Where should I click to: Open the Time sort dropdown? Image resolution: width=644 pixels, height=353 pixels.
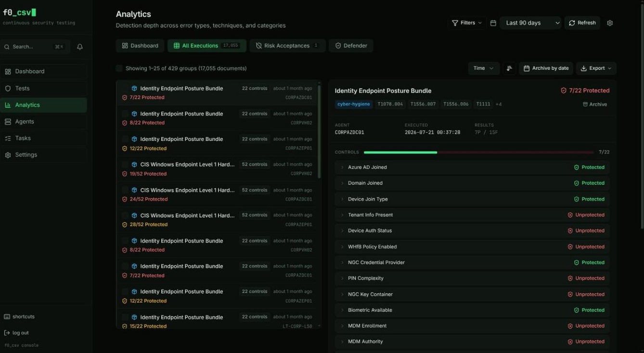click(x=484, y=68)
